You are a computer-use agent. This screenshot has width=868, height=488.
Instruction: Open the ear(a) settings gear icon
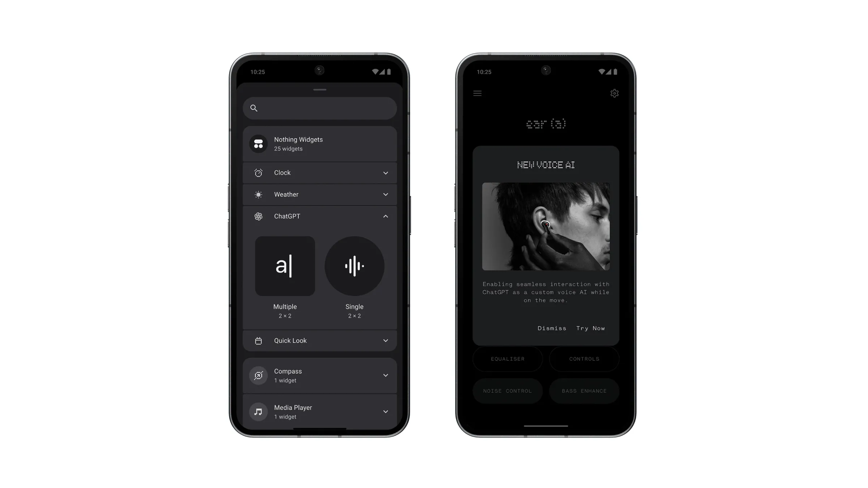click(614, 94)
